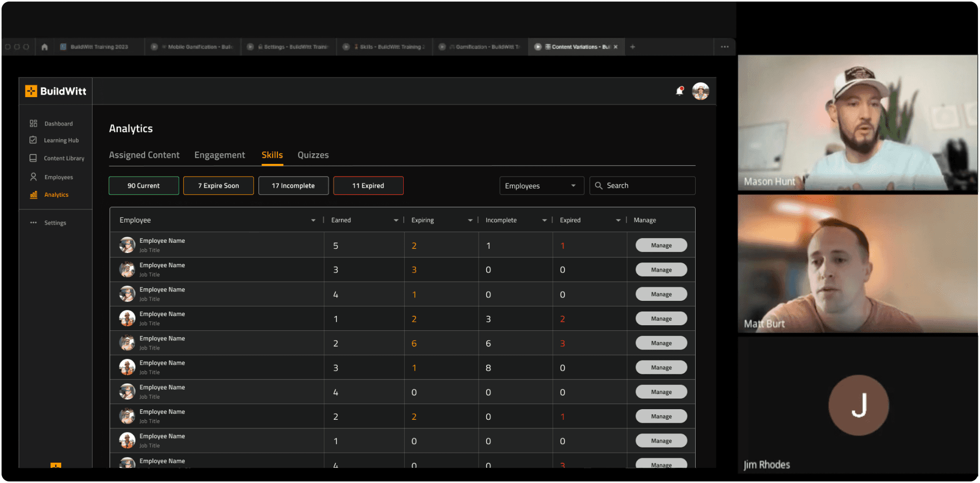The image size is (980, 483).
Task: Open Settings in the sidebar
Action: click(x=55, y=223)
